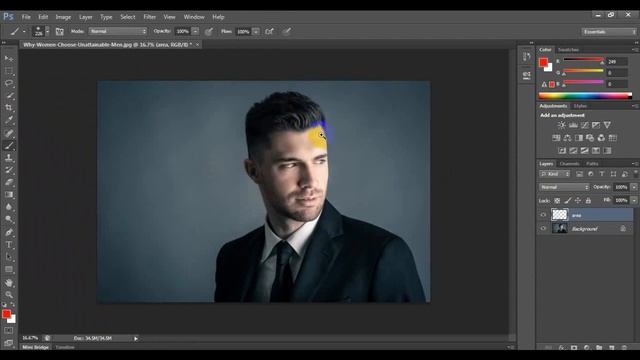Select the Dodge tool
Image resolution: width=640 pixels, height=360 pixels.
click(9, 219)
